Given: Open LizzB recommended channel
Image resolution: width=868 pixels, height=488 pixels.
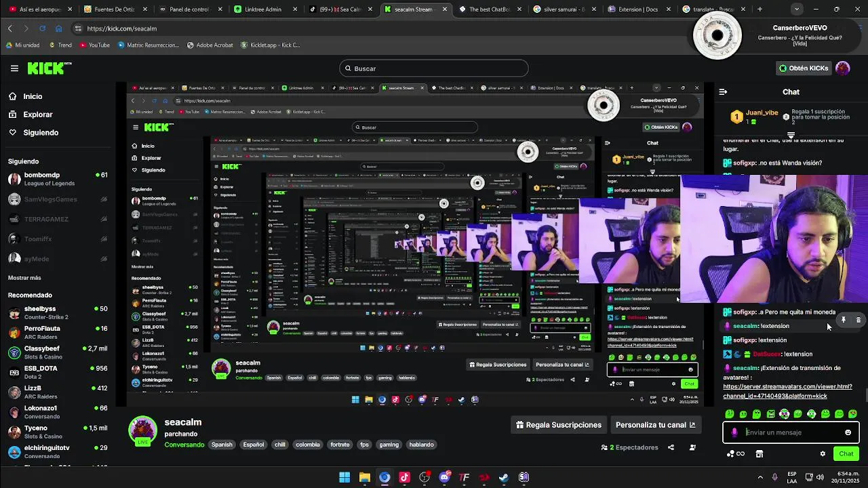Looking at the screenshot, I should coord(58,392).
